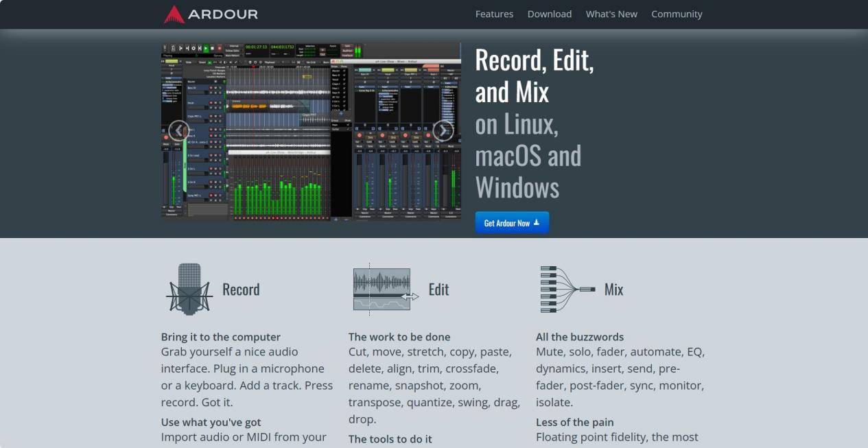The width and height of the screenshot is (868, 448).
Task: Click the "Grab yourself a nice audio interface" paragraph
Action: (247, 377)
